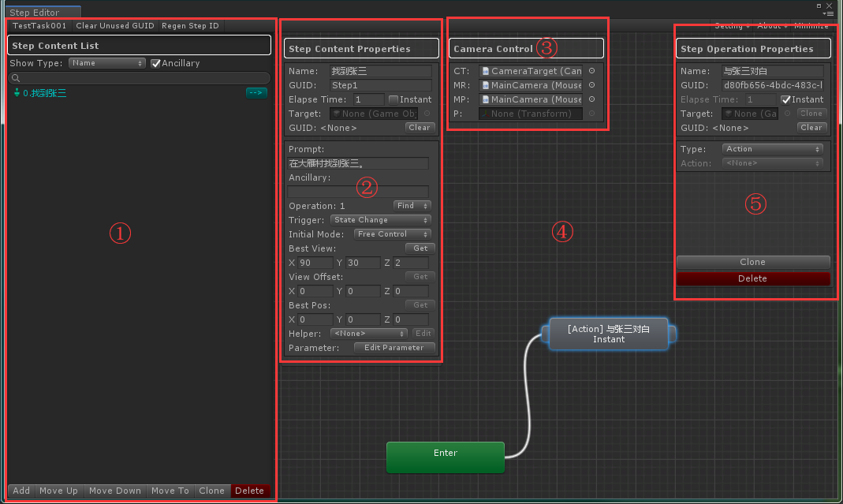This screenshot has height=504, width=843.
Task: Open the object picker next to the Target field
Action: pyautogui.click(x=426, y=114)
